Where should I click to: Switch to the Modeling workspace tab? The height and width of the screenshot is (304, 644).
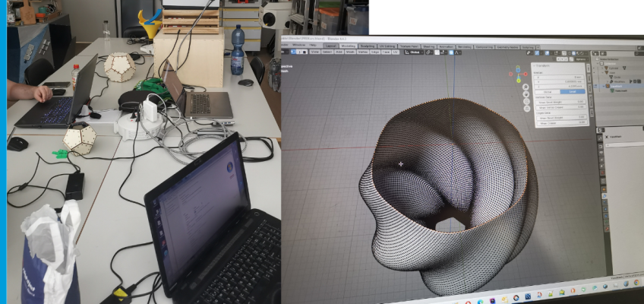[349, 46]
